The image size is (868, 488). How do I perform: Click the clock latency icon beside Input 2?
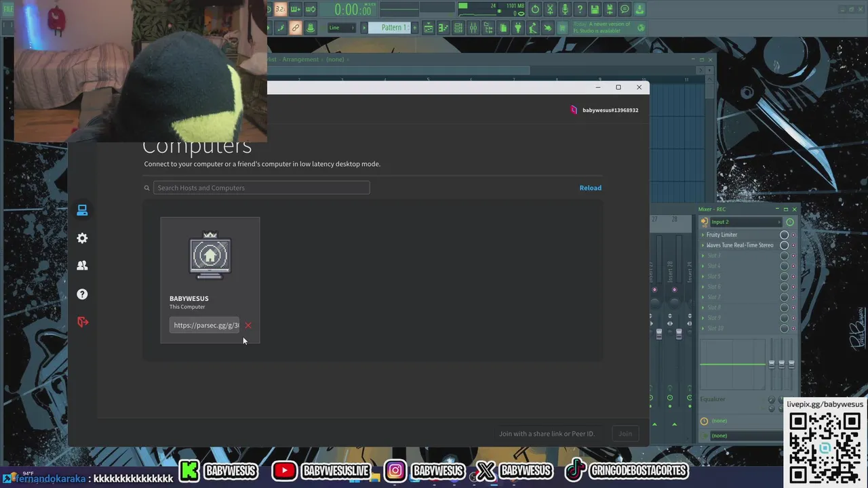pos(790,222)
